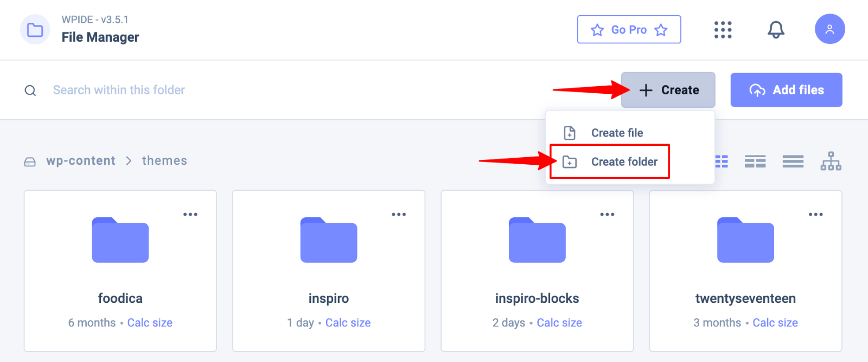Choose Create folder menu entry
The height and width of the screenshot is (362, 868).
tap(624, 161)
